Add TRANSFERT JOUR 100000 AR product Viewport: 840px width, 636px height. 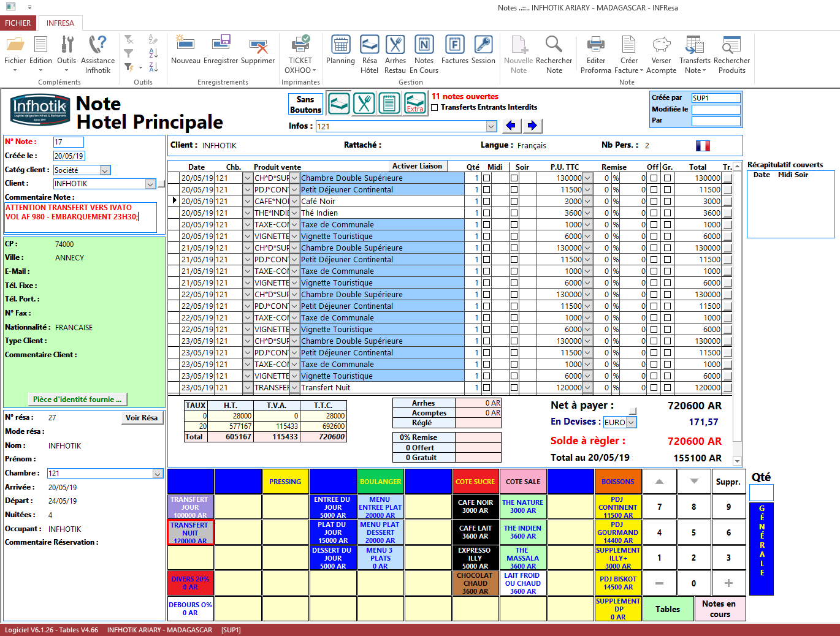coord(191,507)
